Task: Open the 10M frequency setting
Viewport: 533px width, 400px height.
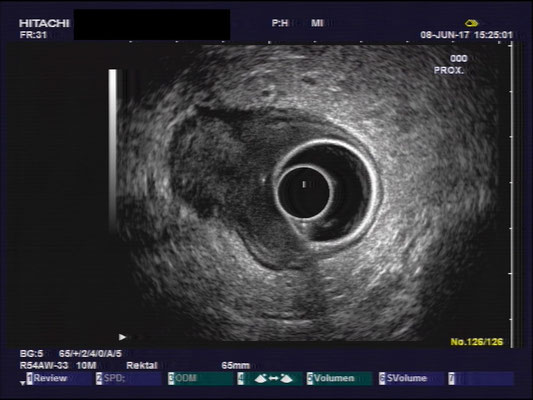Action: tap(86, 365)
